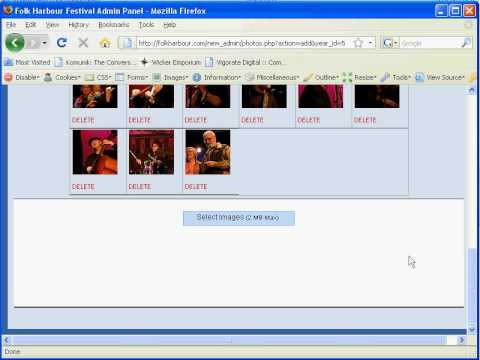
Task: Open the Most Visited bookmarks folder
Action: (28, 62)
